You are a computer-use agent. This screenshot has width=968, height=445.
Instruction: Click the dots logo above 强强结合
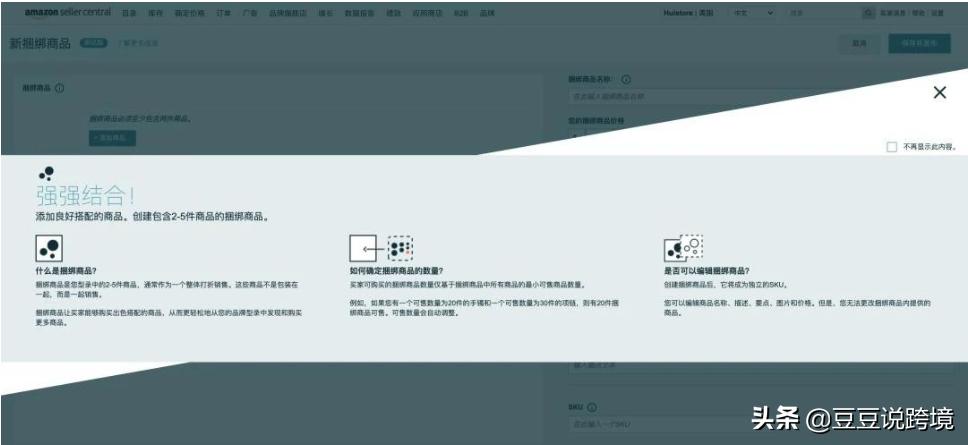[x=46, y=173]
